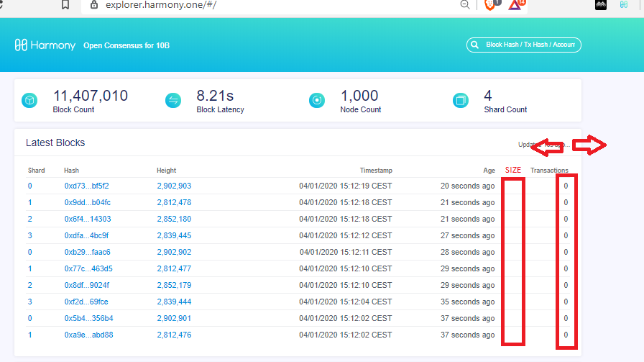Click shard 3 of block 0xf2d...69fce

(x=30, y=302)
